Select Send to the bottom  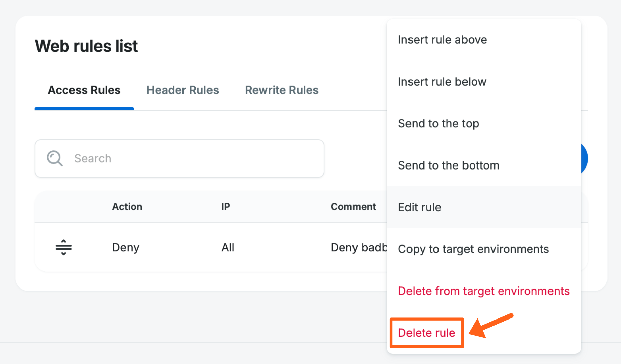pyautogui.click(x=448, y=165)
